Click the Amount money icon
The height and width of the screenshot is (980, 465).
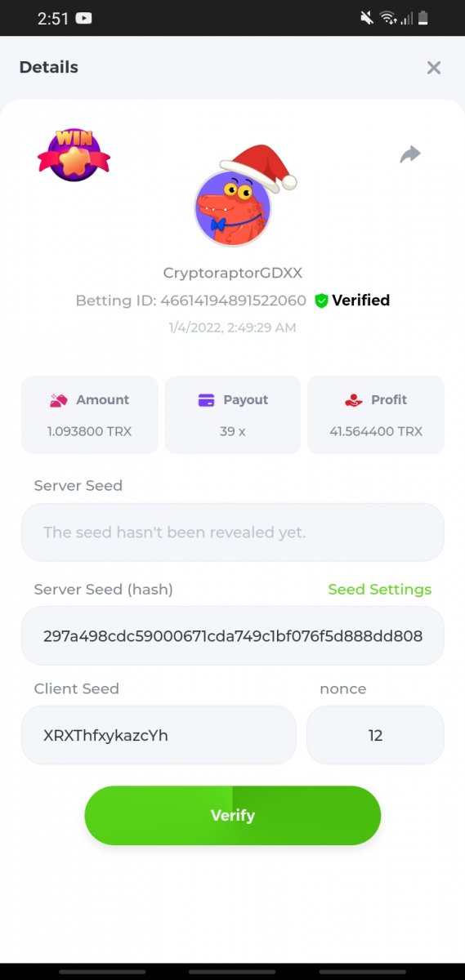tap(58, 400)
